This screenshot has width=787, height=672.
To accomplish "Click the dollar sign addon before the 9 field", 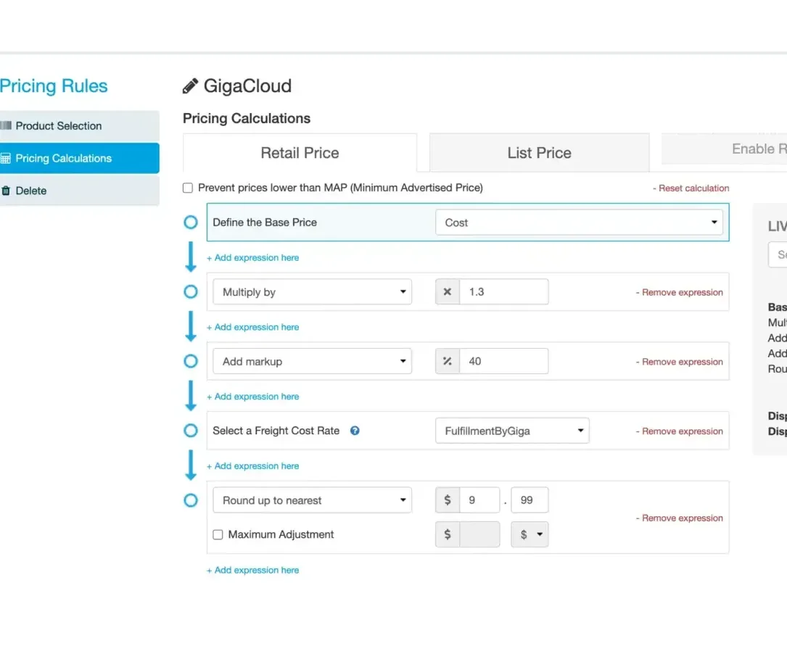I will pos(448,500).
